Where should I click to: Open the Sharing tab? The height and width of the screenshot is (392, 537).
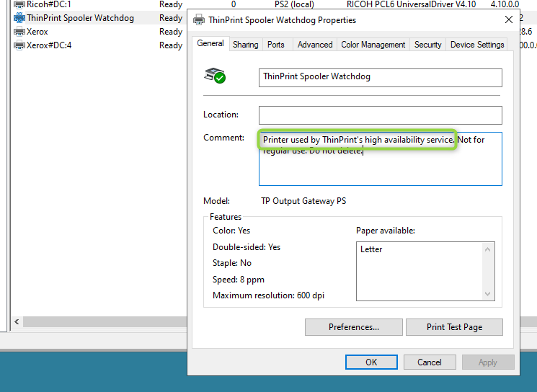[x=246, y=45]
